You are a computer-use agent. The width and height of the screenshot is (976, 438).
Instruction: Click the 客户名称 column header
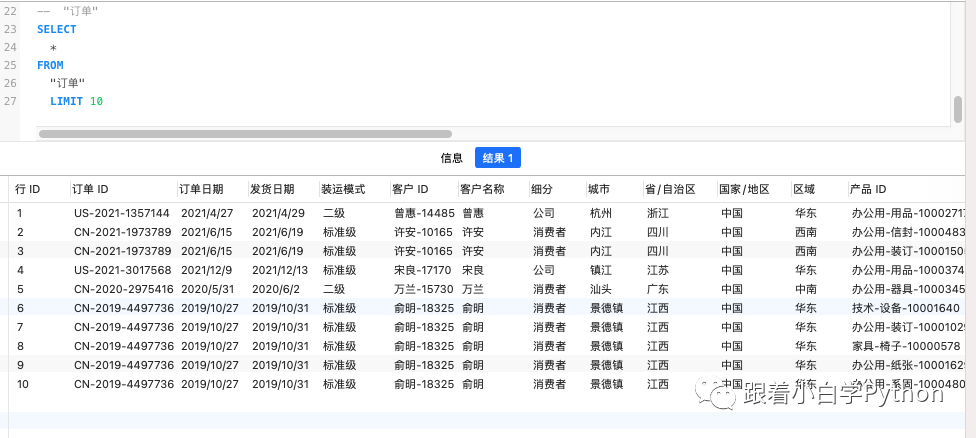[482, 189]
